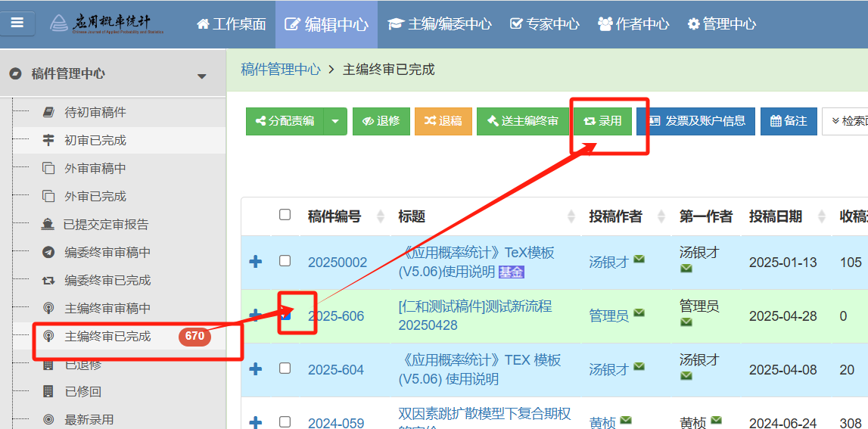Open 编委终审审稿中 sidebar item

(x=107, y=253)
